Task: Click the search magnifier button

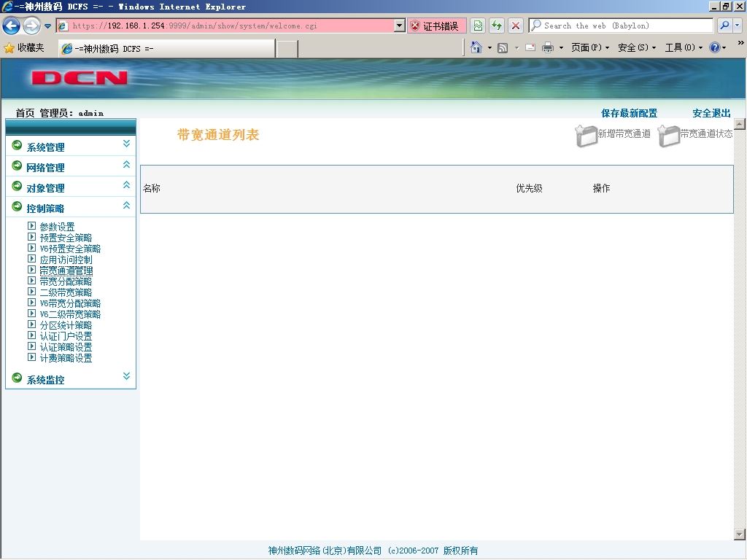Action: [x=724, y=26]
